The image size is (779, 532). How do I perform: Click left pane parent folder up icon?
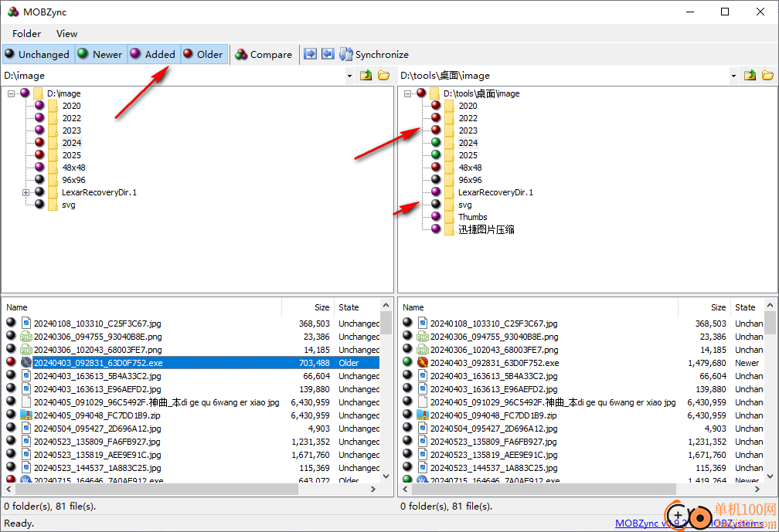366,76
